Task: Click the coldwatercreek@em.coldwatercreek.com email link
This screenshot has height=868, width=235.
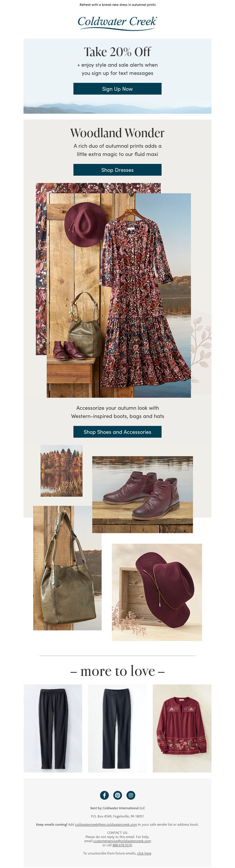Action: (106, 825)
